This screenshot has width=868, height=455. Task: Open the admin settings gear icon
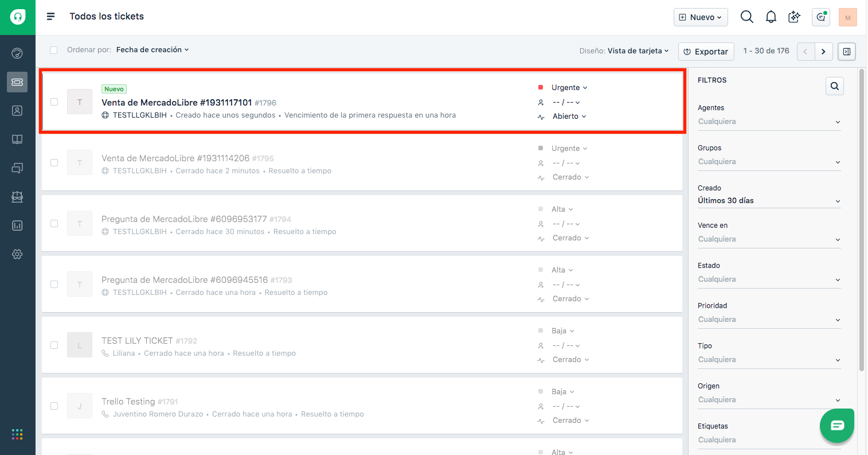[x=17, y=254]
